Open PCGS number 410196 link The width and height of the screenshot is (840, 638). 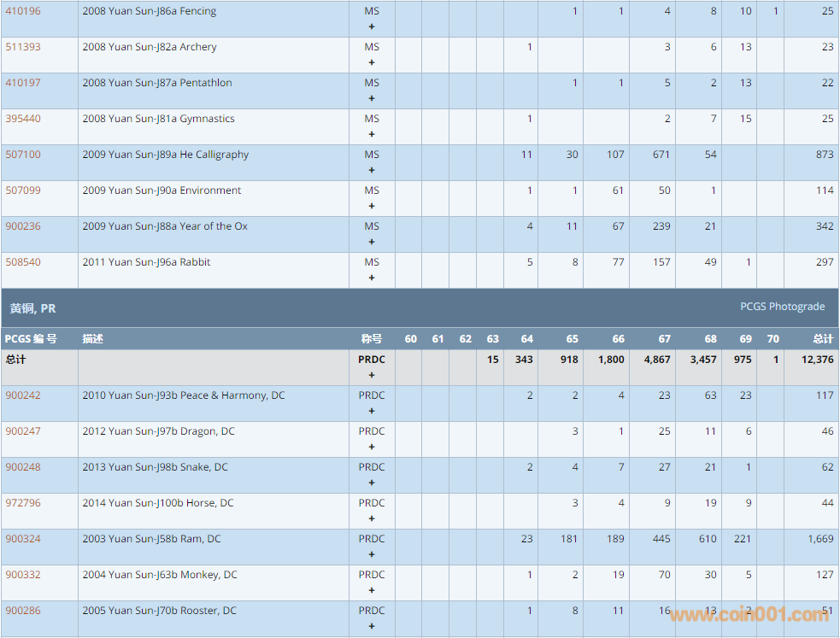pyautogui.click(x=23, y=11)
